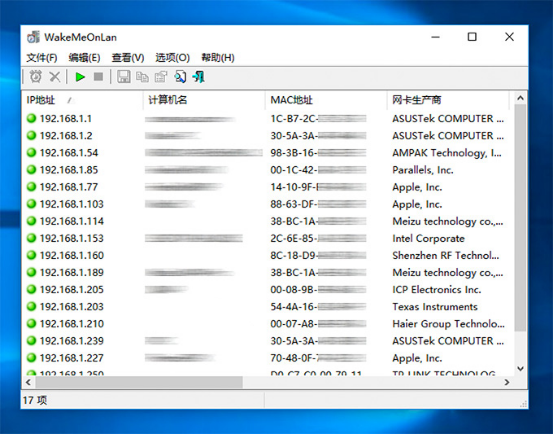Select the 192.168.1.85 Parallels row
This screenshot has height=434, width=554.
267,170
